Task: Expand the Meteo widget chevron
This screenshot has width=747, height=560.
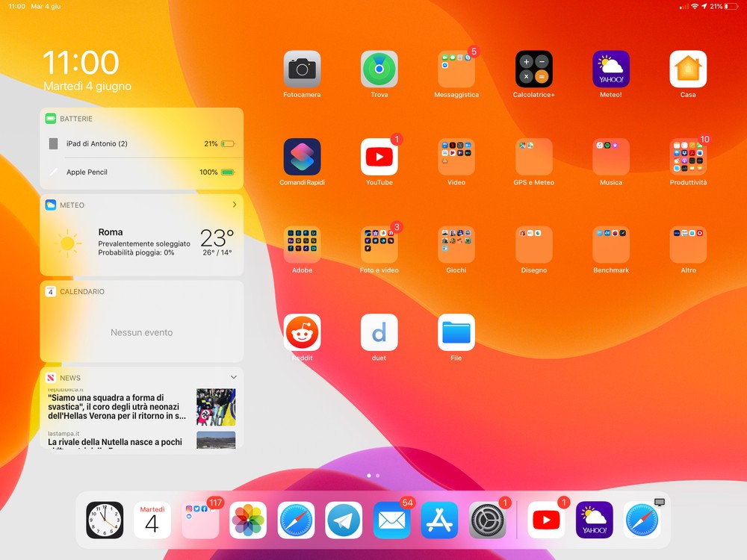Action: coord(235,205)
